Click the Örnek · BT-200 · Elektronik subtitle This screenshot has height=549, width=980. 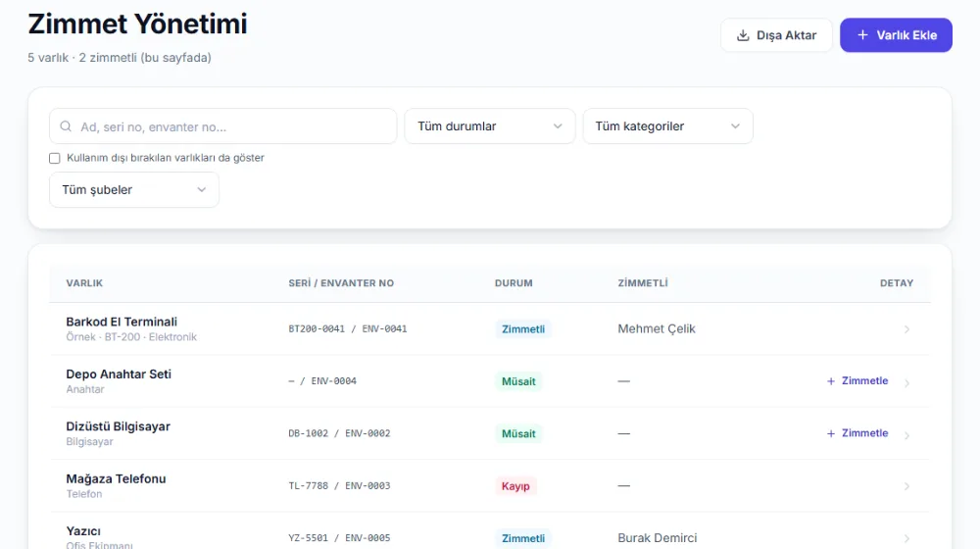pyautogui.click(x=131, y=337)
